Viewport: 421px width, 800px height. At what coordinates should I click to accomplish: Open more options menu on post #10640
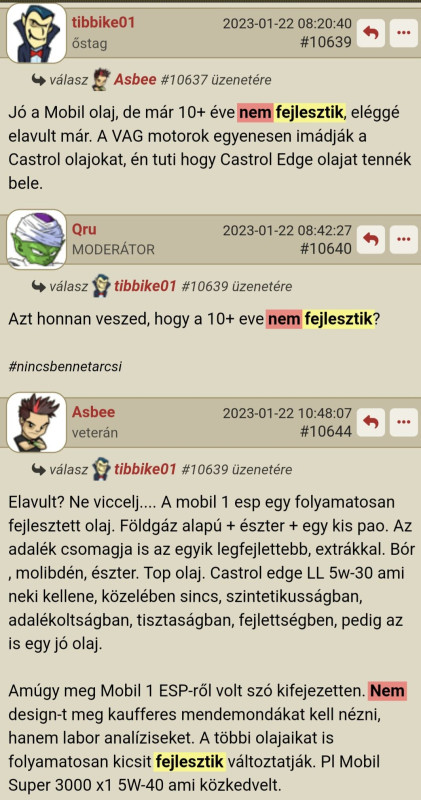point(404,240)
